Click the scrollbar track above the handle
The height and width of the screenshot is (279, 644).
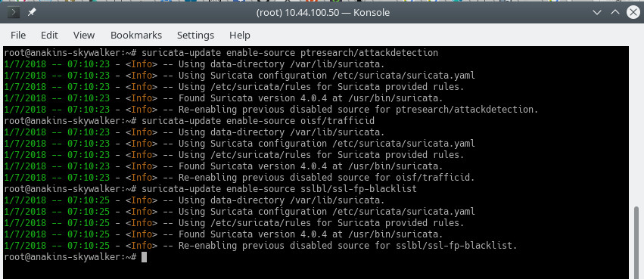tap(636, 126)
